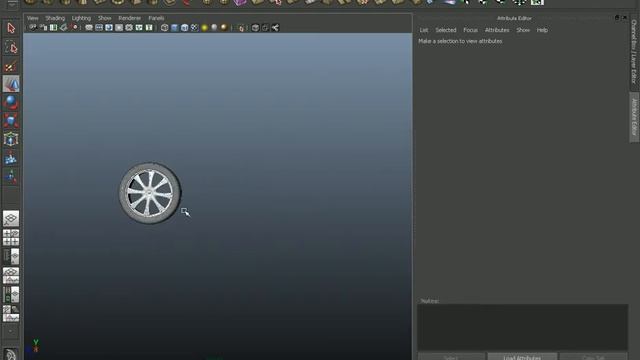
Task: Toggle Resolution Gate display
Action: 109,27
